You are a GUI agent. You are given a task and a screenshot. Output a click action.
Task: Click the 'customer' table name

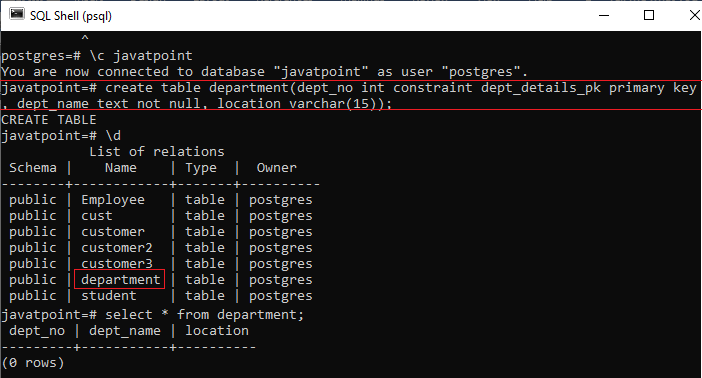tap(113, 232)
